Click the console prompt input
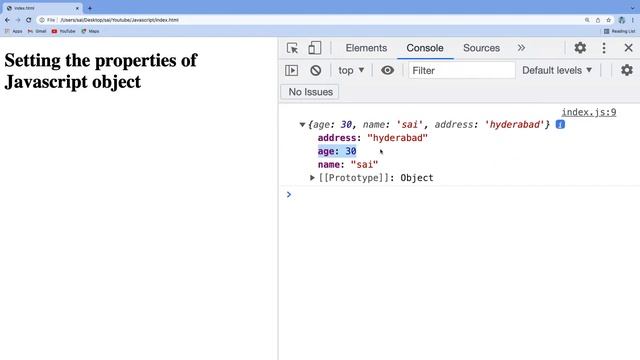 (463, 195)
